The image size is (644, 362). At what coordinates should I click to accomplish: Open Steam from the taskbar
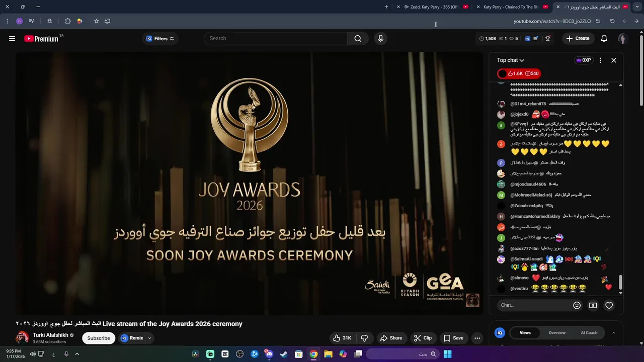tap(284, 354)
